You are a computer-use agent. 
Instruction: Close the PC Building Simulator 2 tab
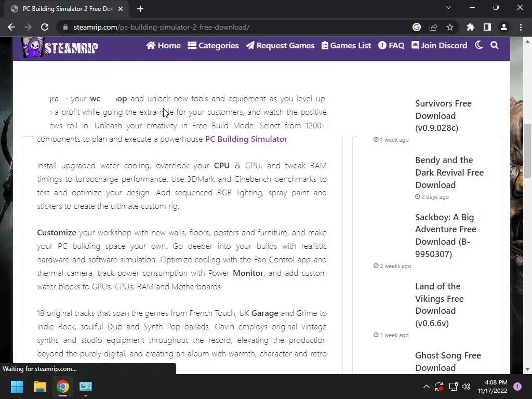[x=121, y=9]
